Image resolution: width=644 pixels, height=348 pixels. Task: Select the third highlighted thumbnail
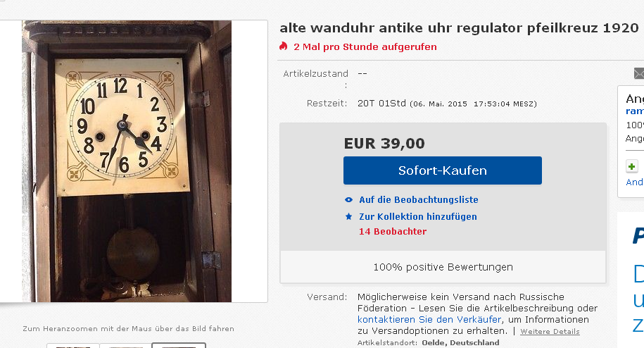click(179, 345)
